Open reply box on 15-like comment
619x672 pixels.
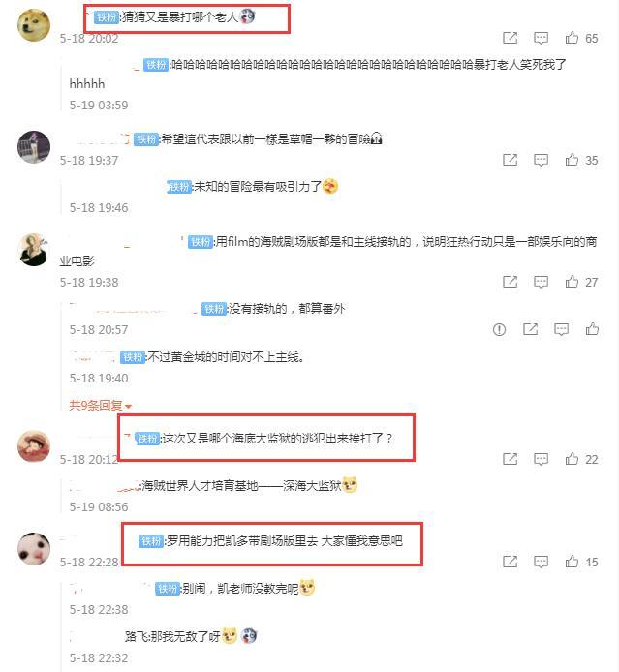coord(541,562)
